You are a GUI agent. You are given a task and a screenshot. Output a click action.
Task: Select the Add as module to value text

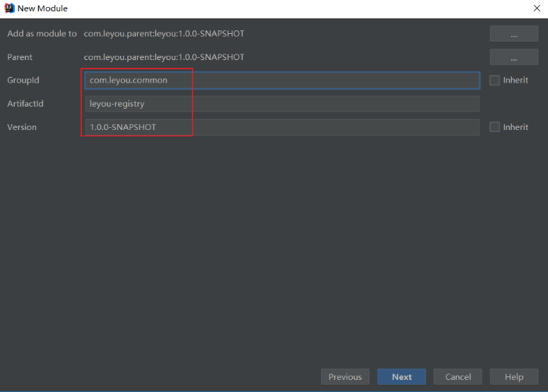pos(164,33)
